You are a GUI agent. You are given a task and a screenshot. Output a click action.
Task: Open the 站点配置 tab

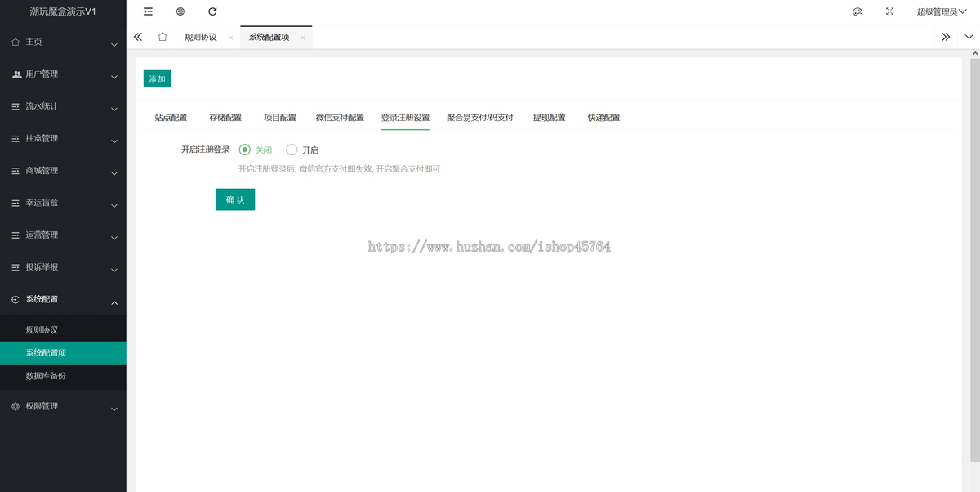(x=171, y=118)
